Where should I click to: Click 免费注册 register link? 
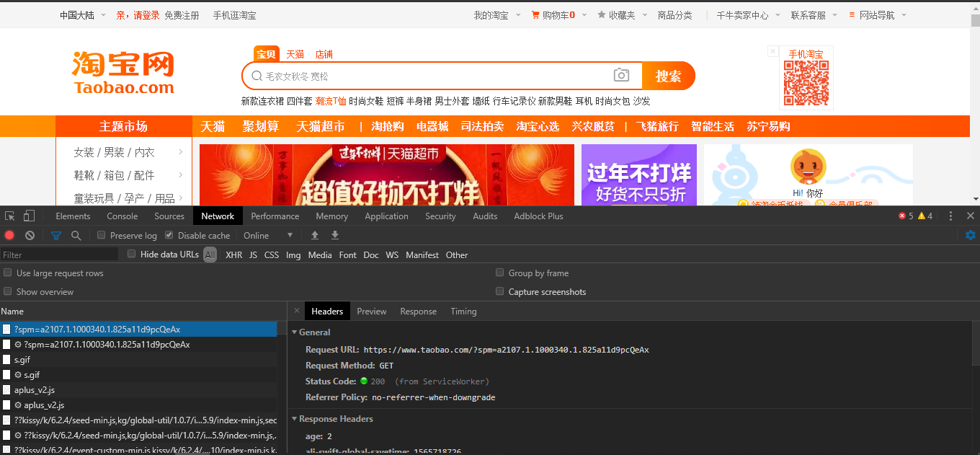click(182, 14)
